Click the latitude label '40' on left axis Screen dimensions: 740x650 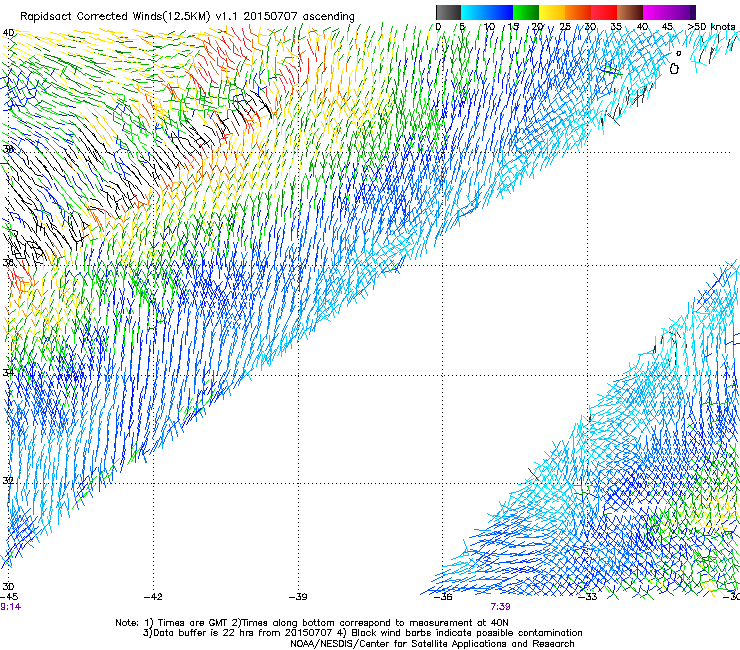tap(8, 33)
